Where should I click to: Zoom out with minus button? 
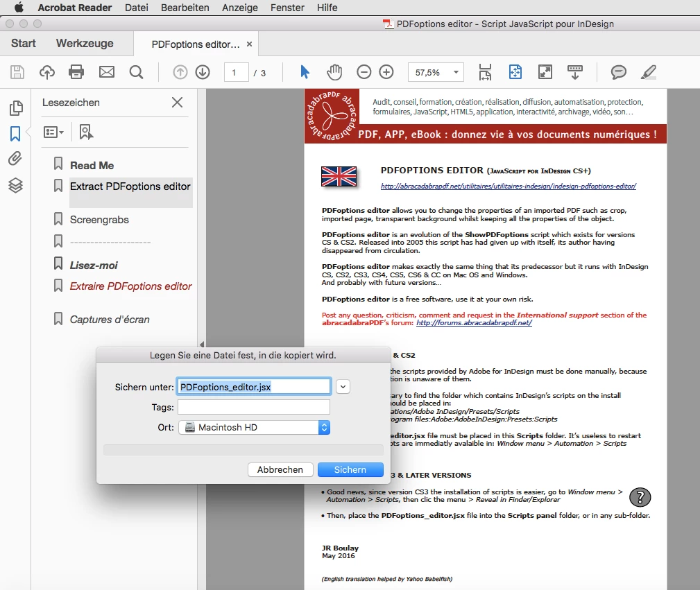[364, 72]
